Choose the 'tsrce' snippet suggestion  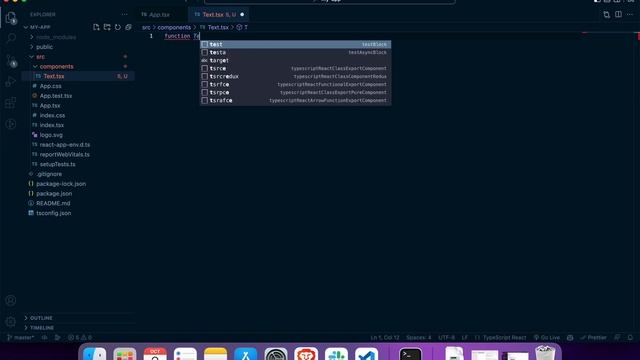[296, 68]
